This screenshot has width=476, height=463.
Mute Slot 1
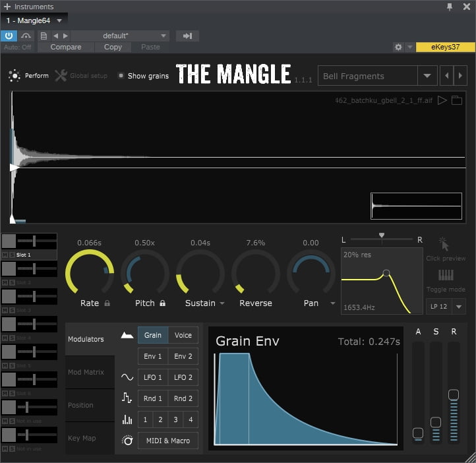point(5,255)
